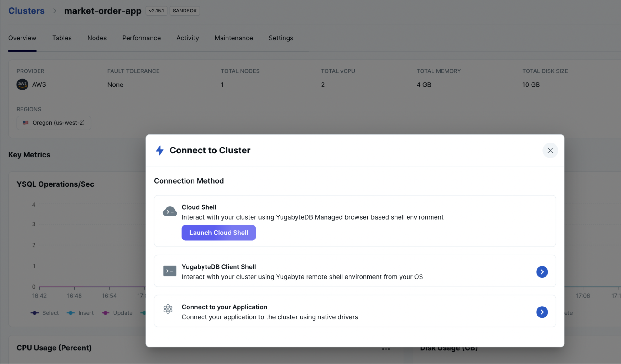This screenshot has width=621, height=364.
Task: Switch to the Tables tab
Action: [x=62, y=38]
